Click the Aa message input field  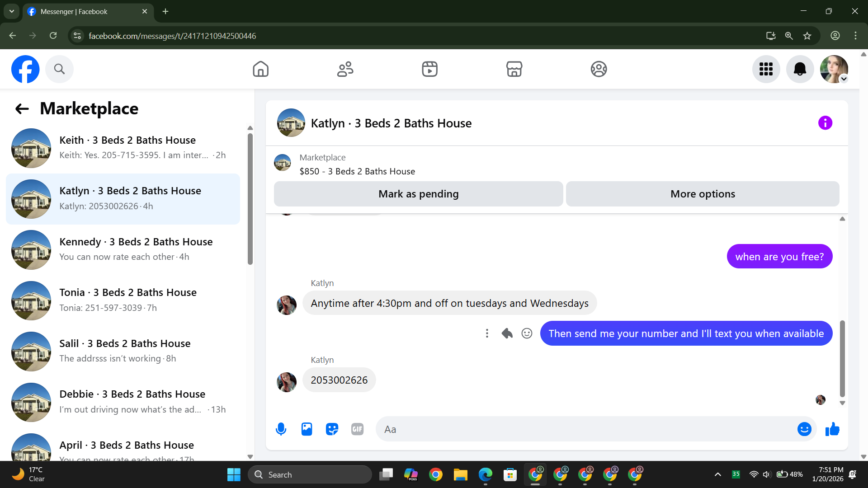(585, 429)
